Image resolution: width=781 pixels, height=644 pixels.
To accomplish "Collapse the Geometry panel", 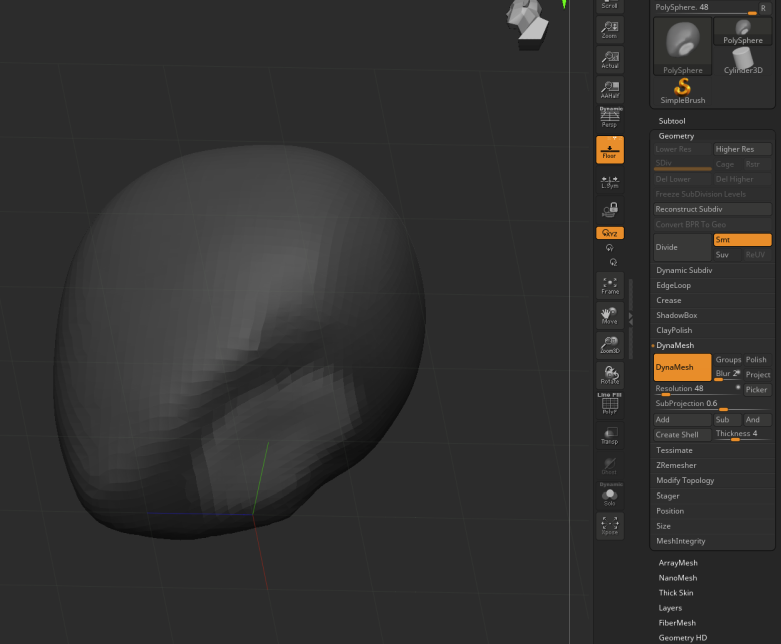I will click(x=676, y=136).
